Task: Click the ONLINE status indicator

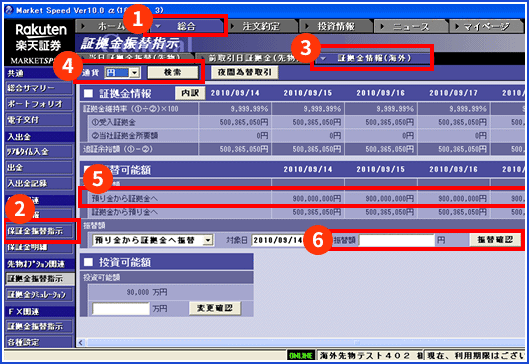Action: 301,355
